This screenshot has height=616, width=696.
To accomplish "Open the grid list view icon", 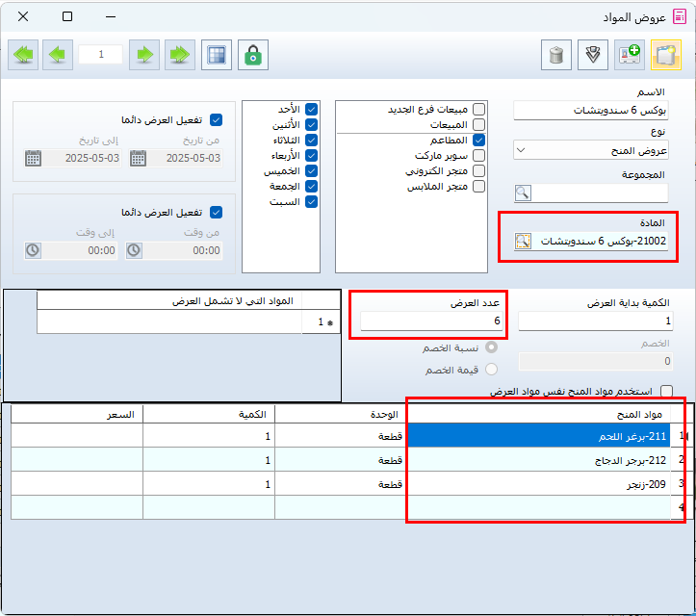I will [217, 55].
